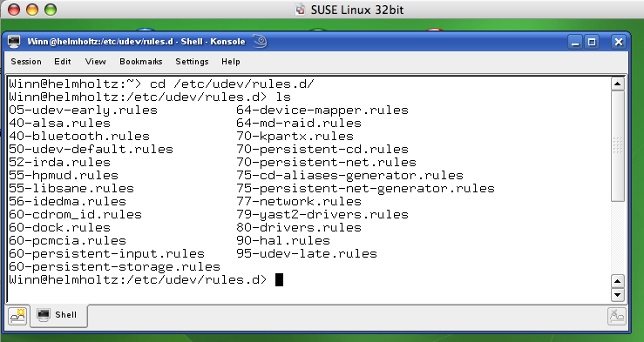Click the scrollbar down arrow at bottom
This screenshot has height=342, width=644.
coord(618,294)
